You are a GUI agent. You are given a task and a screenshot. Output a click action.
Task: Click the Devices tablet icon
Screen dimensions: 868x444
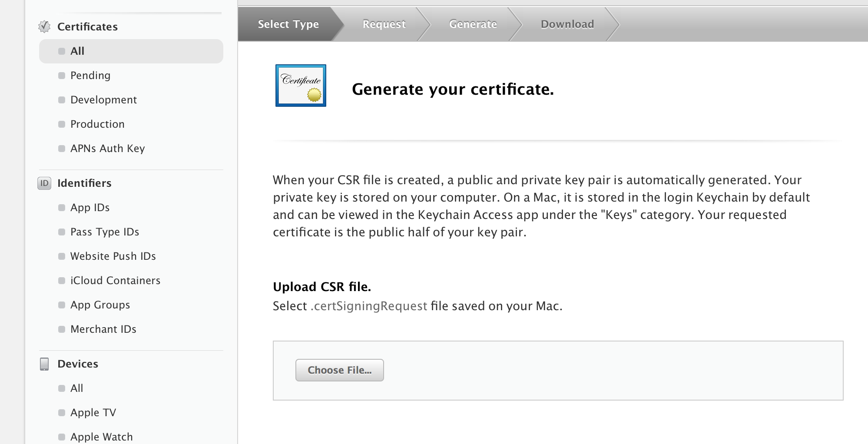(x=44, y=364)
